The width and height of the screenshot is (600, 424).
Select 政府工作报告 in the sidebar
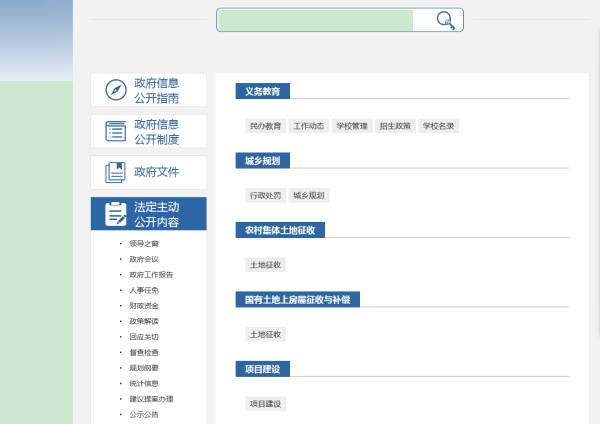(x=151, y=274)
